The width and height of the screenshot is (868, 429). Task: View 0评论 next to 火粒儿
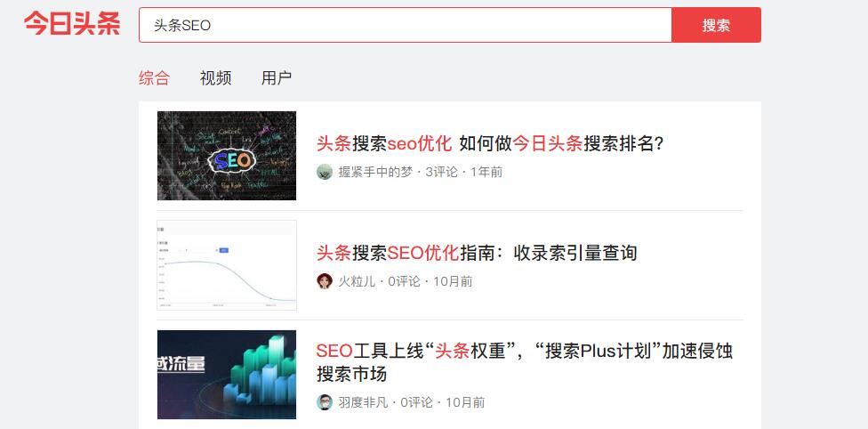click(x=404, y=281)
